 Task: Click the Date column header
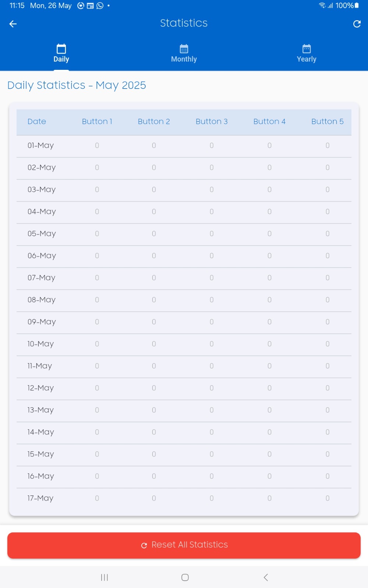pos(37,122)
